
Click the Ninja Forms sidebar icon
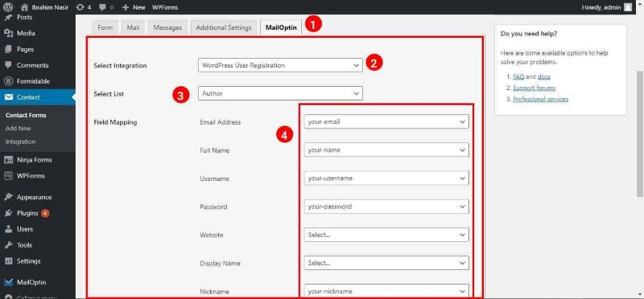[8, 160]
